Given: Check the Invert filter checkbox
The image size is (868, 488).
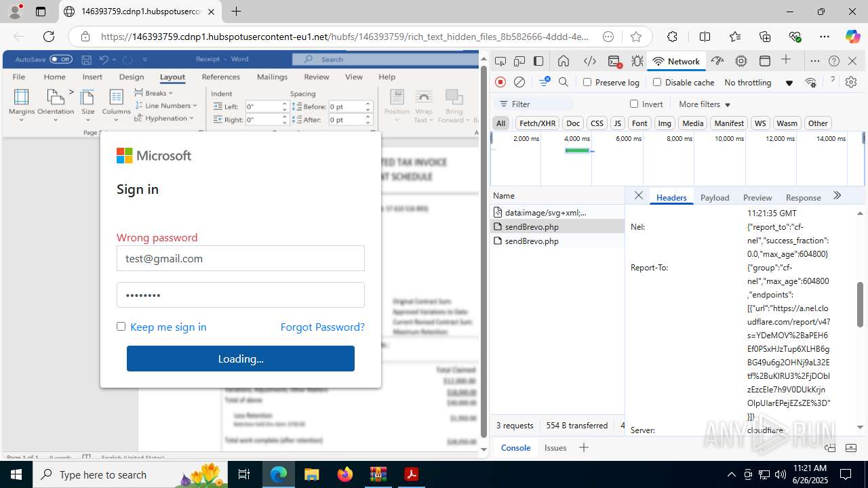Looking at the screenshot, I should tap(634, 104).
